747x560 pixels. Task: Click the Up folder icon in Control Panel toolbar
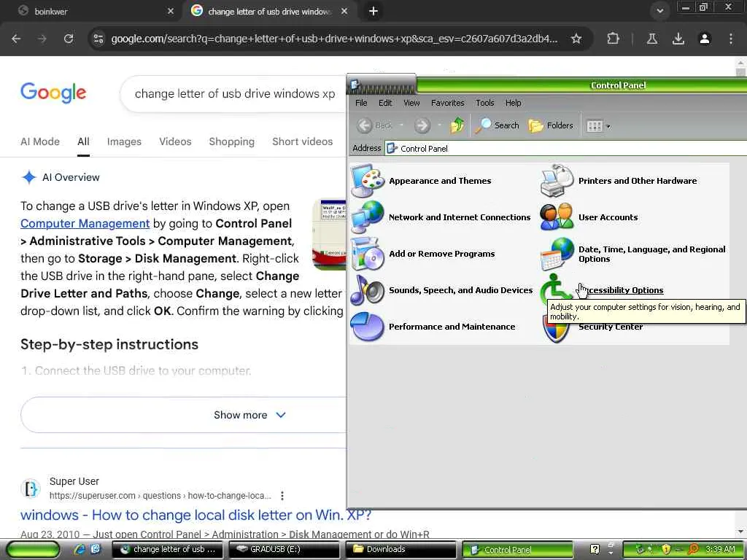[x=457, y=125]
